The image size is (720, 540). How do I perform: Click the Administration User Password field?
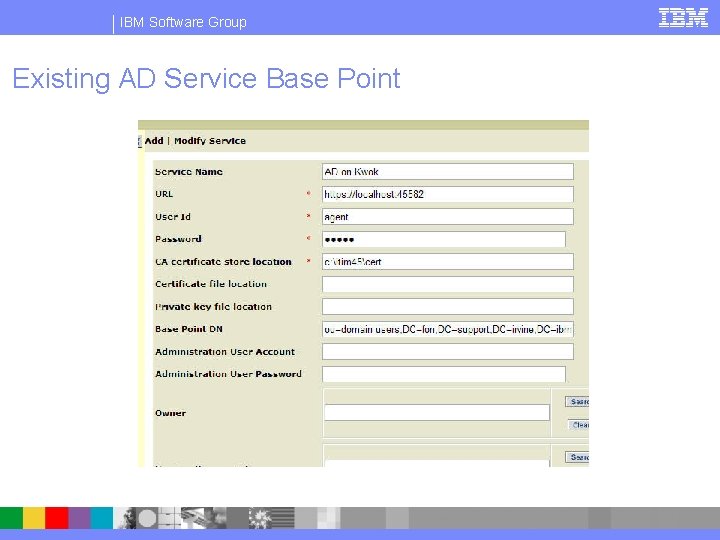tap(444, 374)
